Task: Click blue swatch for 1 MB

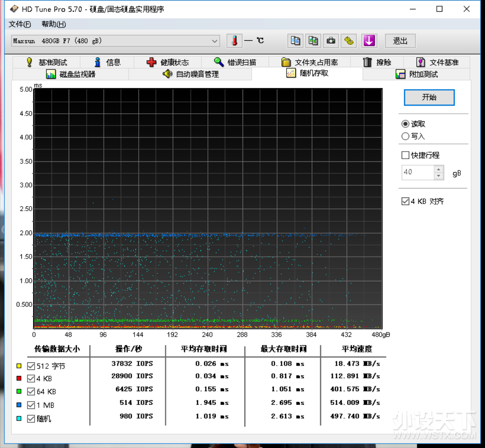Action: tap(19, 405)
